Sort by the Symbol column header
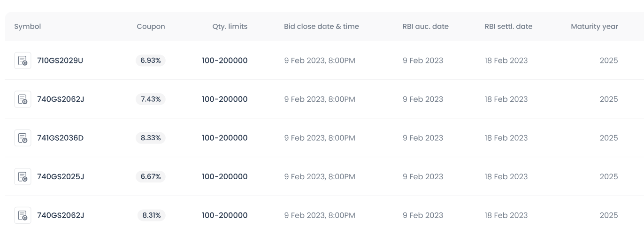Viewport: 644px width, 228px height. point(28,27)
